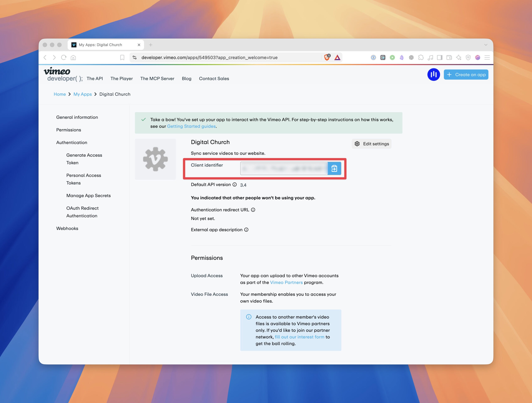Image resolution: width=532 pixels, height=403 pixels.
Task: Go to My Apps breadcrumb
Action: [83, 94]
